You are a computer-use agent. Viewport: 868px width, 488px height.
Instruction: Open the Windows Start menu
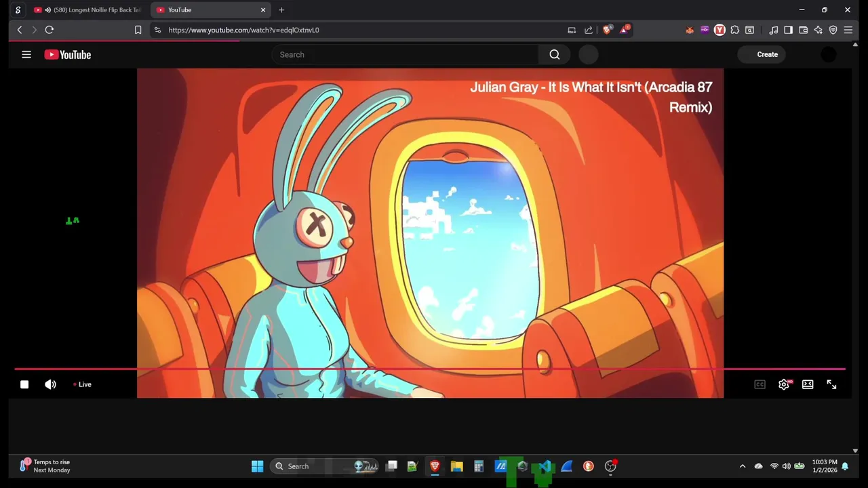click(x=257, y=466)
